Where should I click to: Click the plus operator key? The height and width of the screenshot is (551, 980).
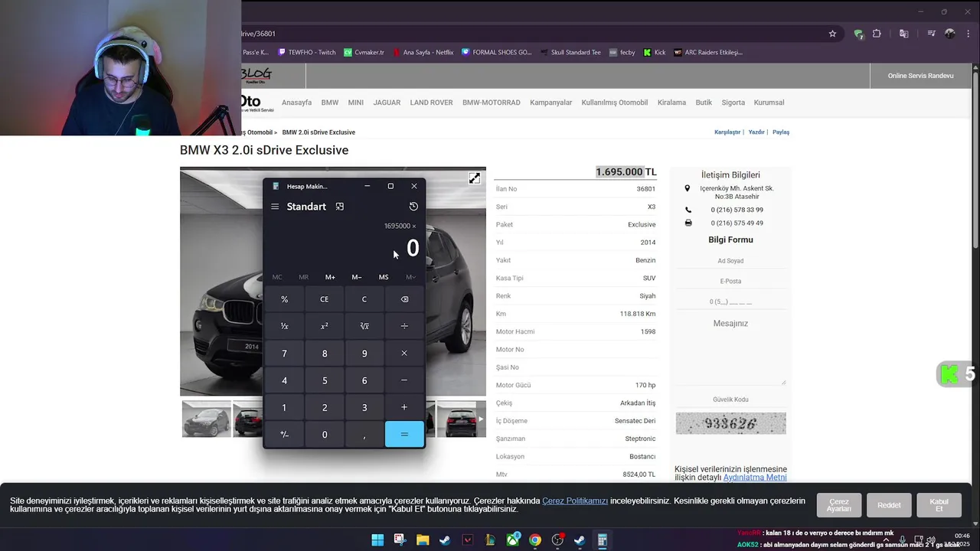[x=404, y=407]
